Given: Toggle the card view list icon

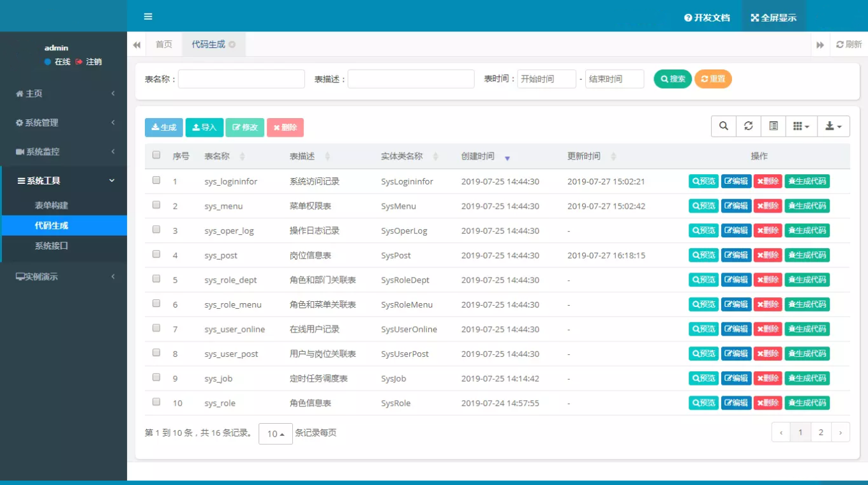Looking at the screenshot, I should [774, 126].
